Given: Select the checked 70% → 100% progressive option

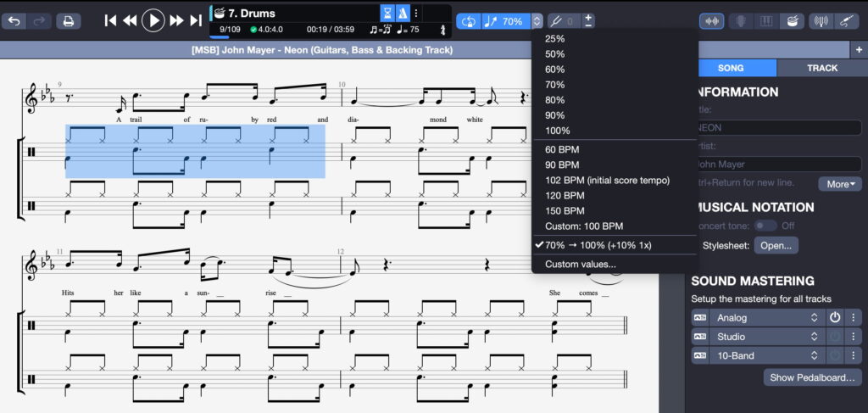Looking at the screenshot, I should 615,245.
